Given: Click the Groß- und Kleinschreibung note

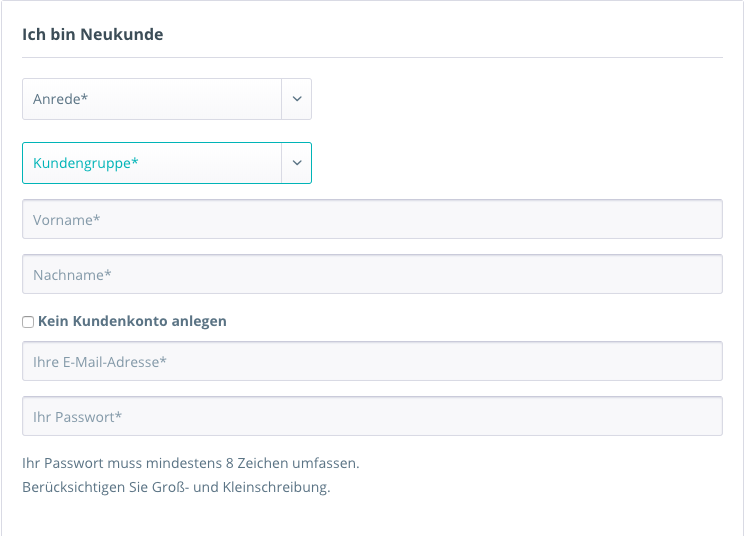Looking at the screenshot, I should pos(176,488).
